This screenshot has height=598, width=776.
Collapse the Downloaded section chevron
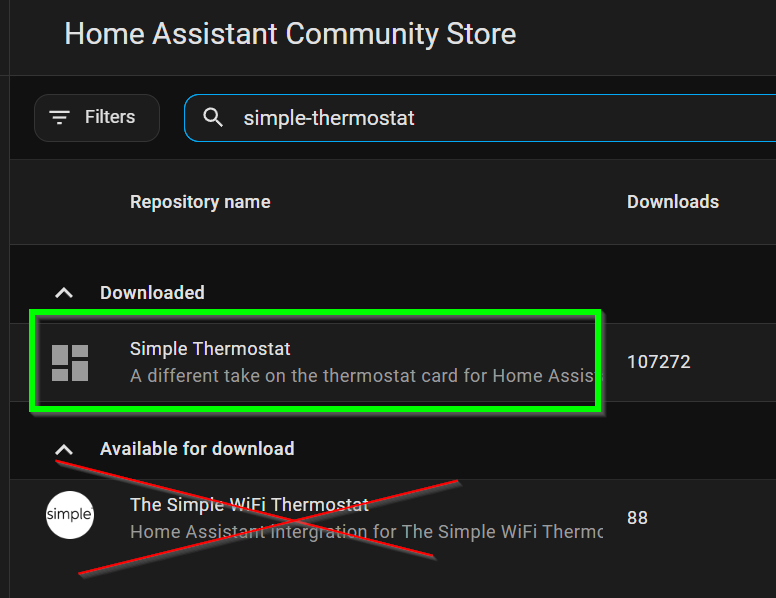pyautogui.click(x=64, y=293)
